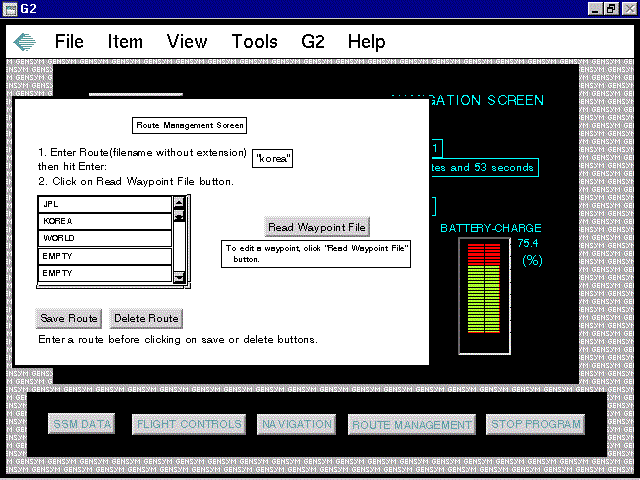640x480 pixels.
Task: Click the Save Route button
Action: click(69, 319)
